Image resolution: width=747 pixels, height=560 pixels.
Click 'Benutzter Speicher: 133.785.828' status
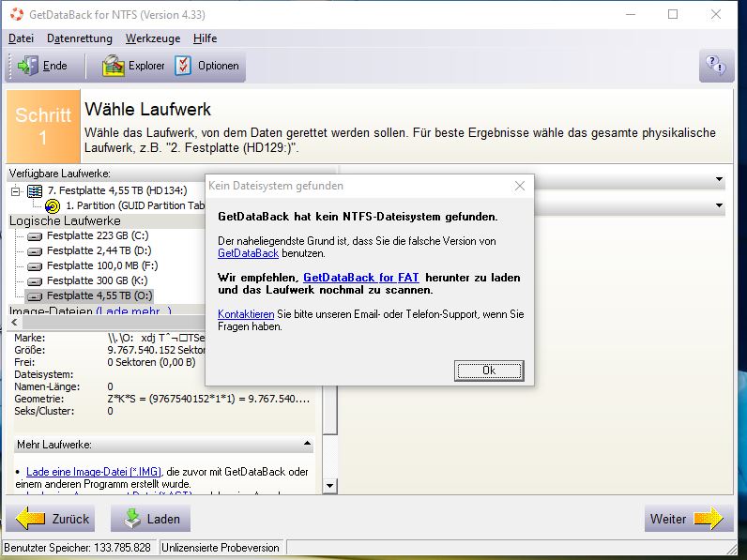point(77,548)
